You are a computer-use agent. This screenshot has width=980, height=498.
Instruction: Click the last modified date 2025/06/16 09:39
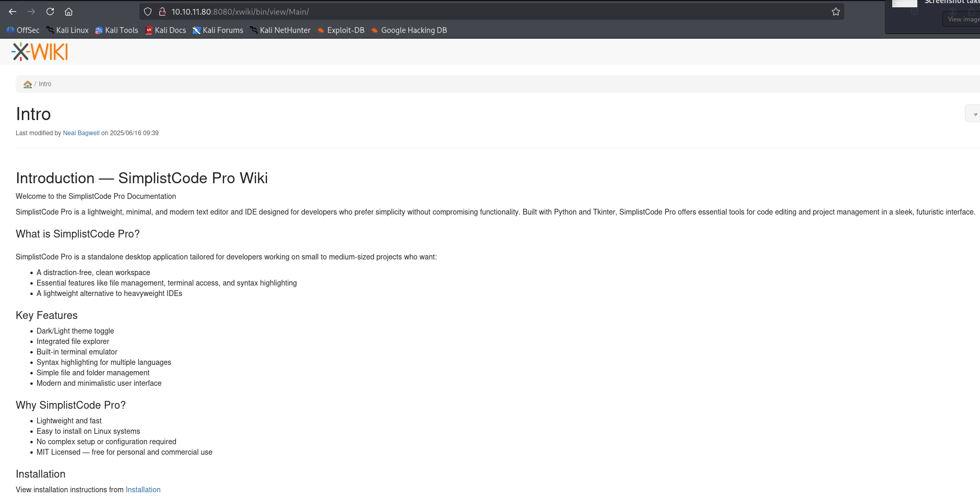click(134, 133)
